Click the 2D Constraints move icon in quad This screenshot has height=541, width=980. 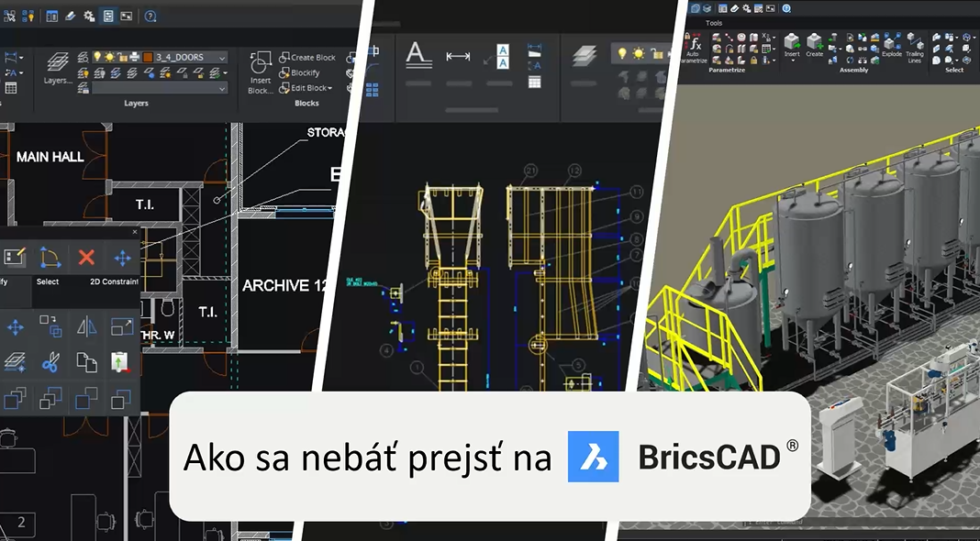123,258
